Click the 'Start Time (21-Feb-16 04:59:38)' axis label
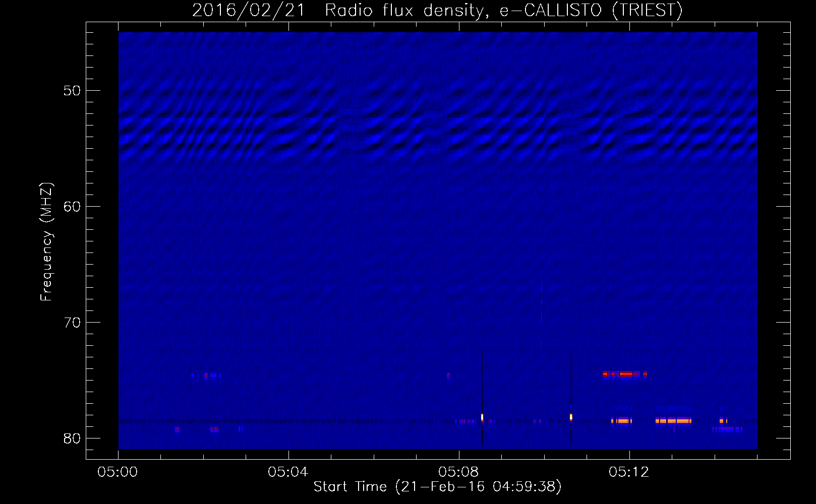816x504 pixels. pos(437,487)
